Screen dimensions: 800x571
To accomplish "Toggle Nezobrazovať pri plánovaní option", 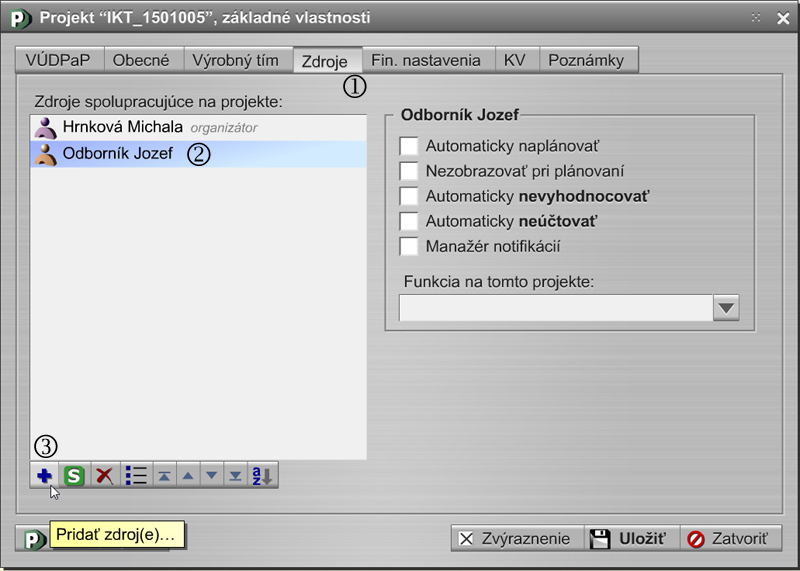I will coord(408,171).
